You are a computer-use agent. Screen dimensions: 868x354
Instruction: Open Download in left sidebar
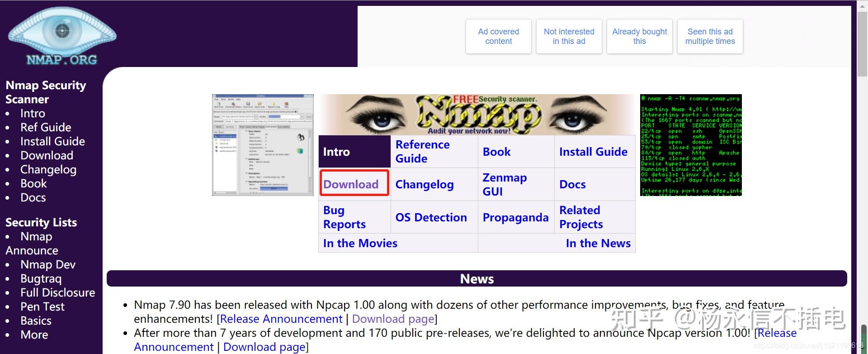47,155
